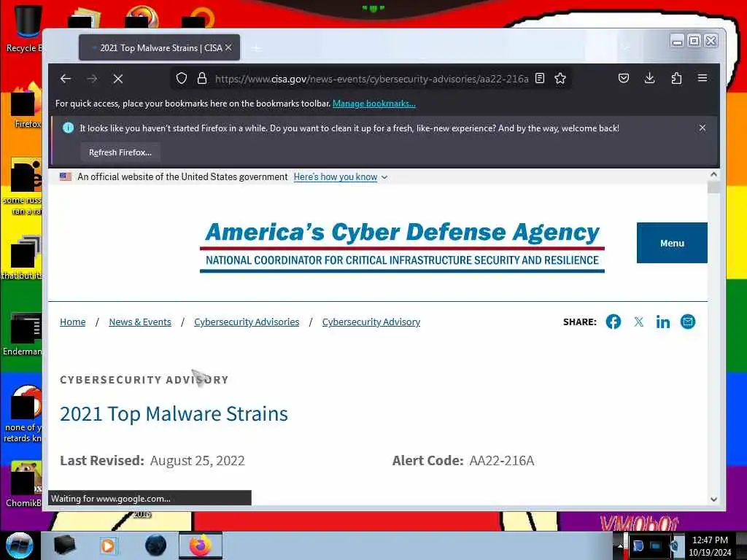Share the advisory on LinkedIn
Viewport: 747px width, 560px height.
pyautogui.click(x=662, y=322)
